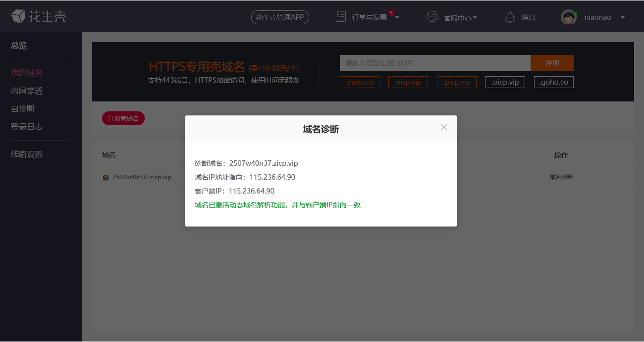The image size is (644, 342).
Task: Click the 客服中心 headset icon
Action: click(432, 16)
